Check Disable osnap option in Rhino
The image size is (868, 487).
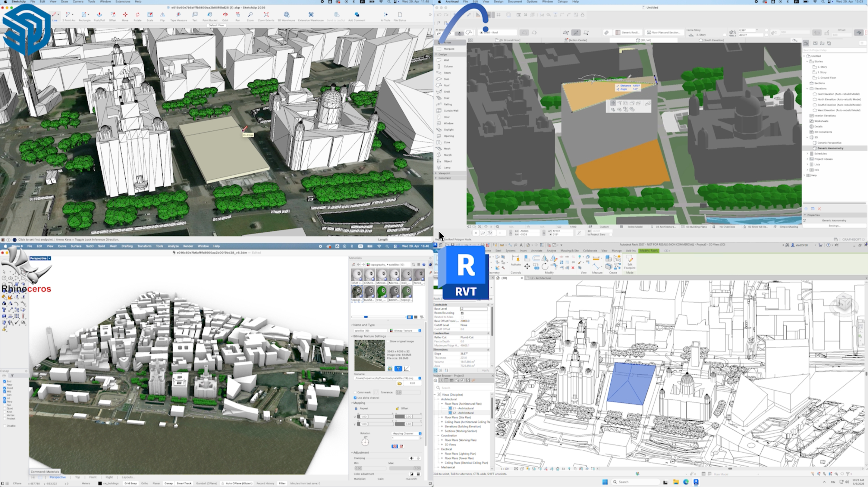(5, 426)
